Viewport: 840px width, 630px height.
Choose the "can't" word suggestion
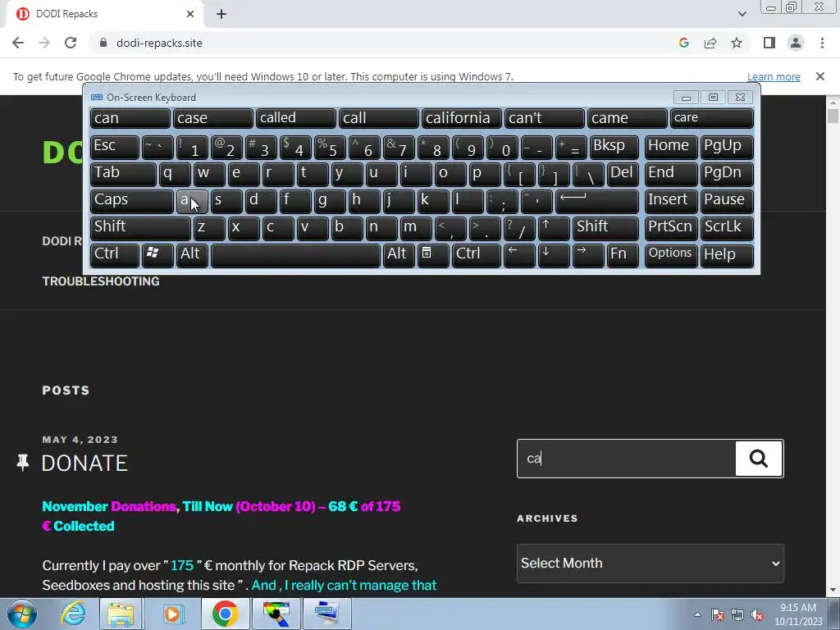[x=545, y=118]
